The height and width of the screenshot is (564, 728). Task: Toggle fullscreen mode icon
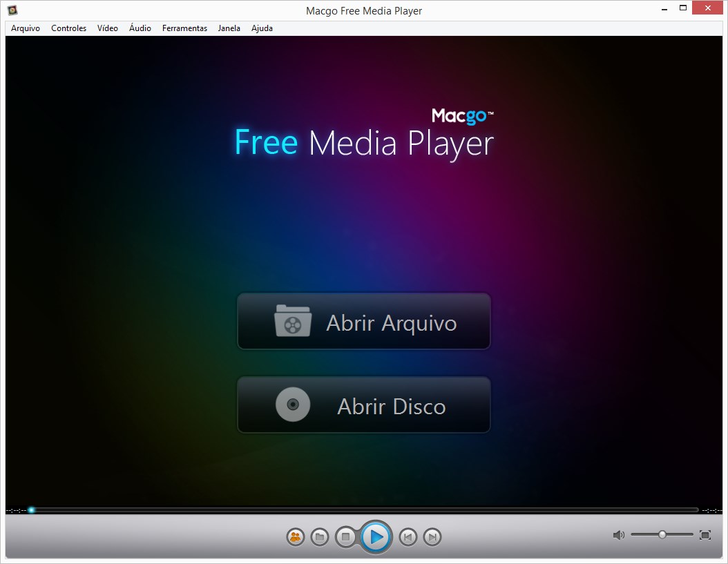[705, 535]
